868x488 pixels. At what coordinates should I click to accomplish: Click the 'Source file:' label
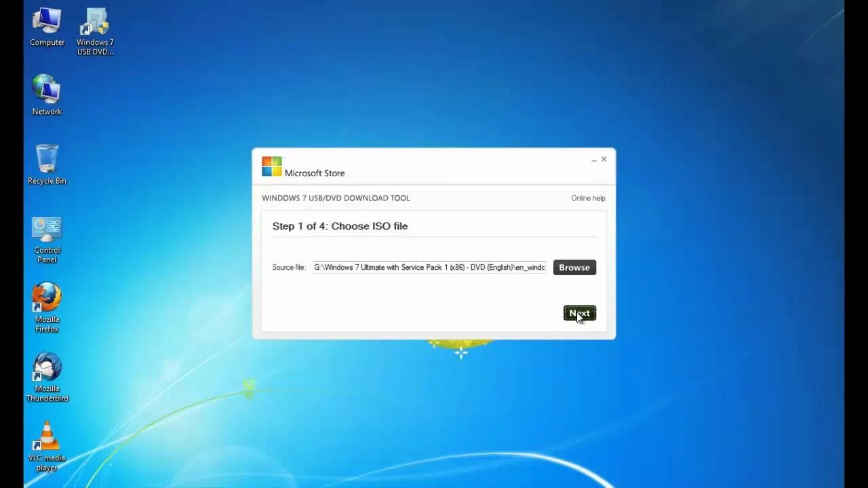point(289,267)
